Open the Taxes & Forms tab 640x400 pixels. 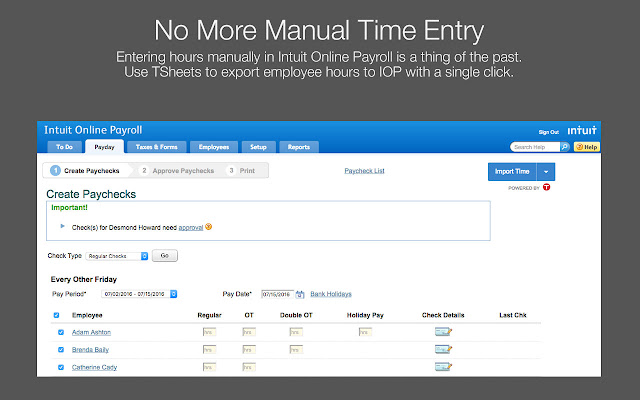click(x=157, y=147)
